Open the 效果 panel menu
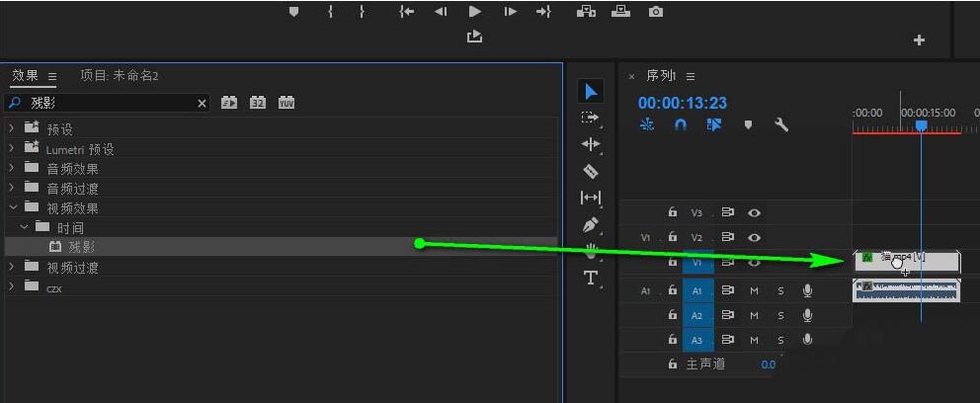The height and width of the screenshot is (403, 980). point(52,76)
